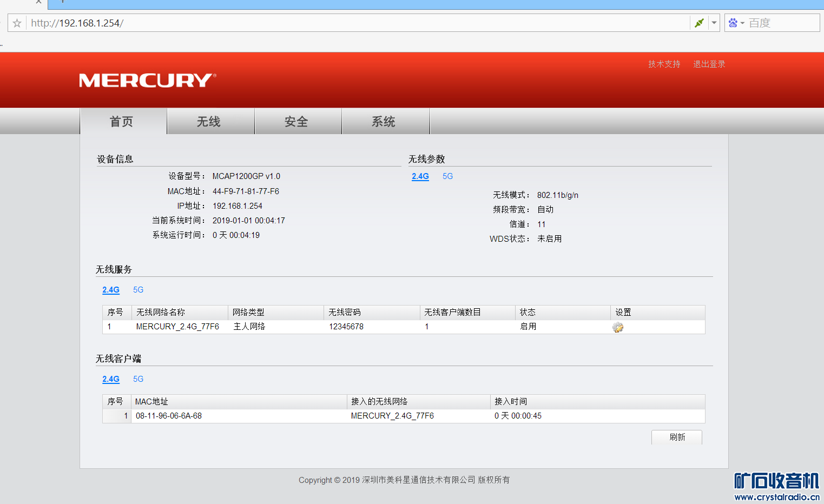The height and width of the screenshot is (504, 824).
Task: Click the 退出登录 link
Action: point(709,64)
